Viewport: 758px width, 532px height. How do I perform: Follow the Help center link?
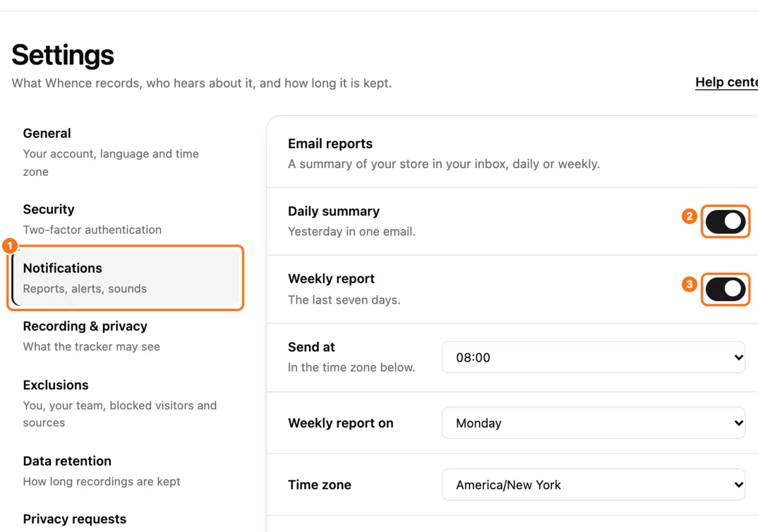click(727, 82)
